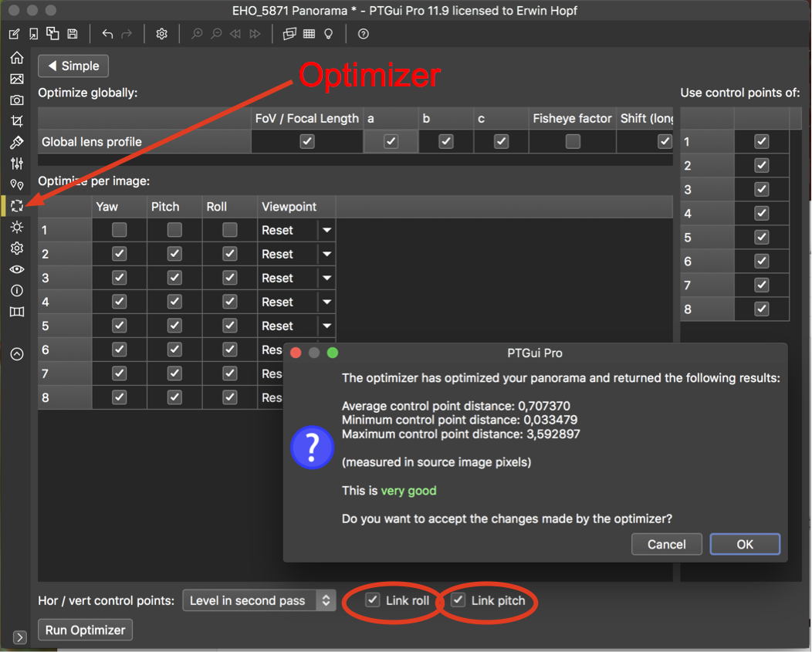Image resolution: width=812 pixels, height=652 pixels.
Task: Open Viewpoint dropdown arrow for image 2
Action: 326,254
